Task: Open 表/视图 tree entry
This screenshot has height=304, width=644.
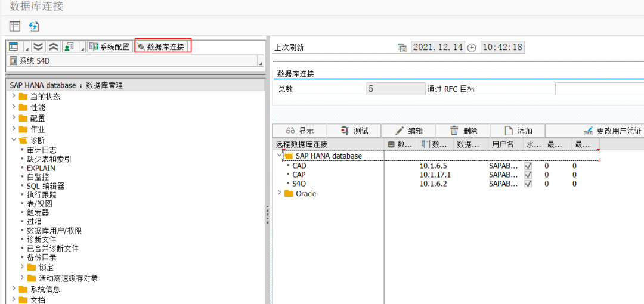Action: (39, 204)
